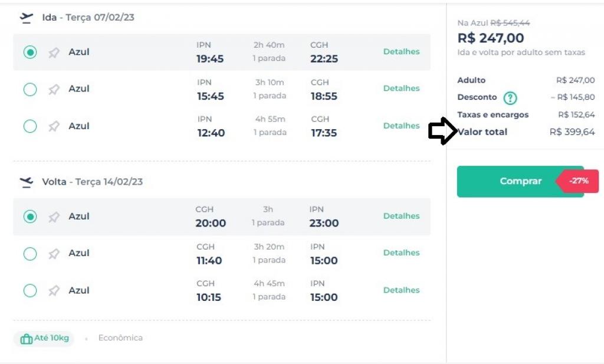604x364 pixels.
Task: Click the red -27% discount badge
Action: point(579,181)
